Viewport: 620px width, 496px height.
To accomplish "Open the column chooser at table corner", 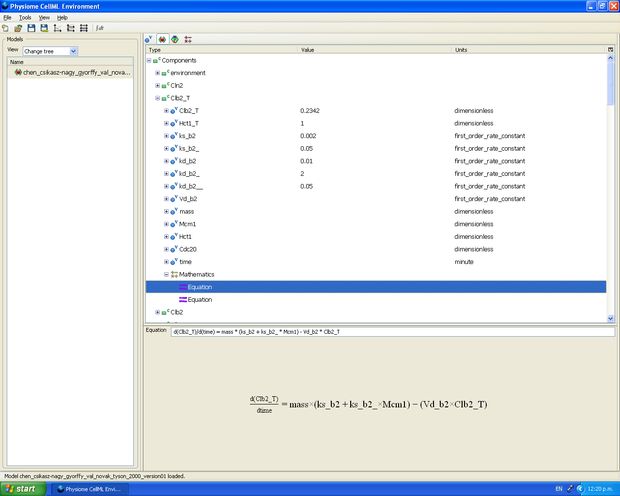I will coord(611,50).
